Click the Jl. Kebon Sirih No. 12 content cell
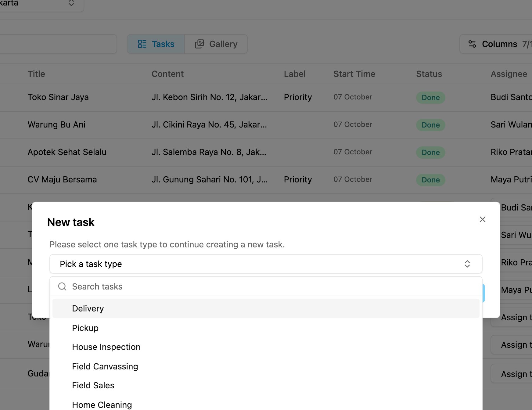Image resolution: width=532 pixels, height=410 pixels. point(209,97)
